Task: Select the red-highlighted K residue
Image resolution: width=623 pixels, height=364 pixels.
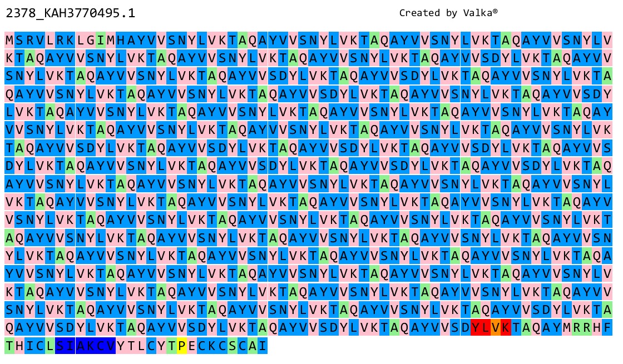Action: [x=506, y=327]
